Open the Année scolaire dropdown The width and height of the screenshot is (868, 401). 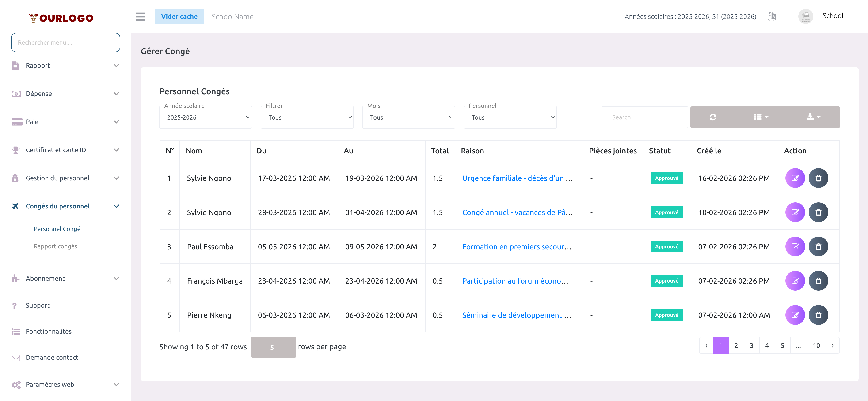click(206, 117)
